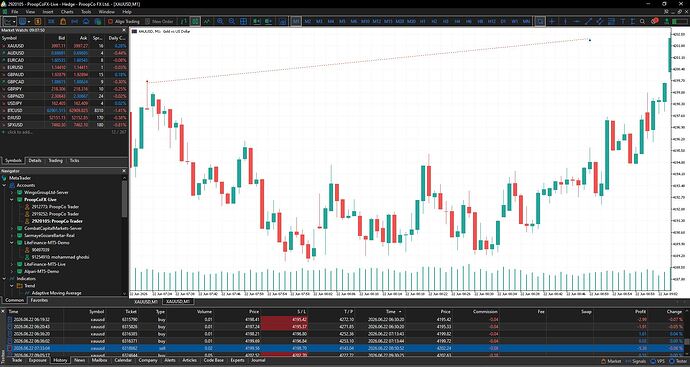Select the text label tool
Screen dimensions: 690x367
pos(623,21)
